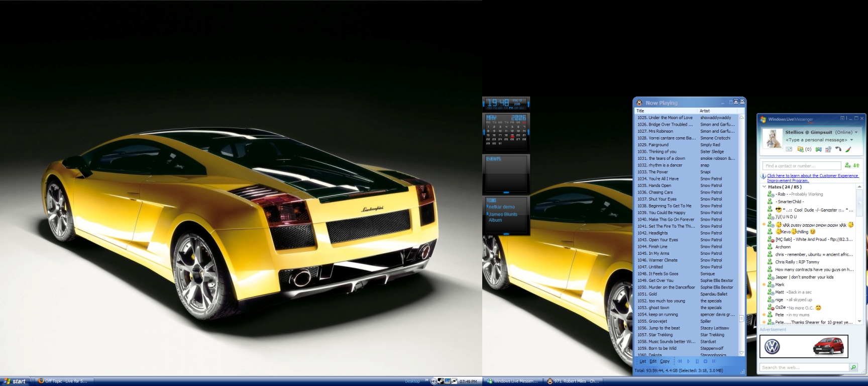The height and width of the screenshot is (386, 868).
Task: Open the online status dropdown arrow
Action: 856,132
